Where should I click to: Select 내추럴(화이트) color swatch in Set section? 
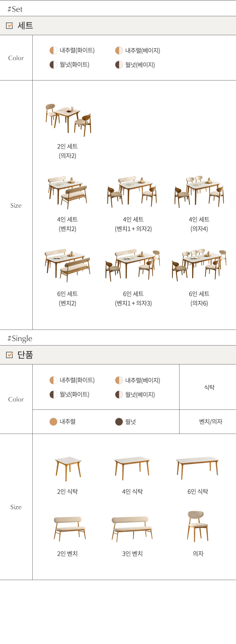pos(53,51)
